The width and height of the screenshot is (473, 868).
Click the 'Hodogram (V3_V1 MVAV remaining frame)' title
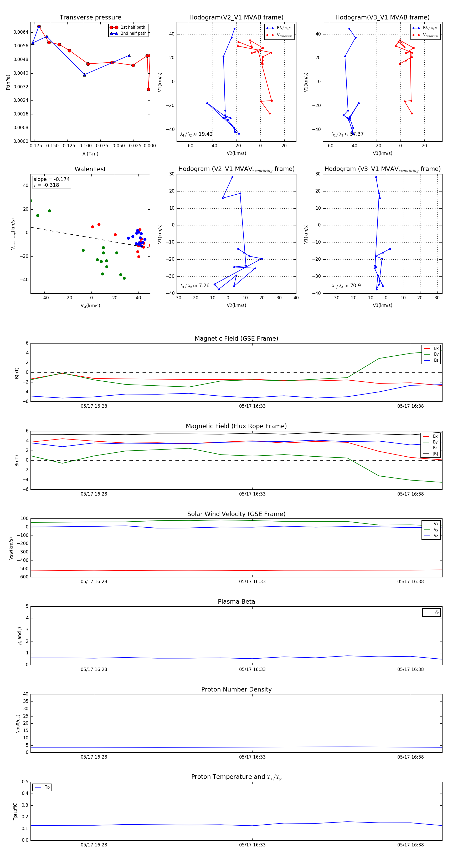pyautogui.click(x=382, y=169)
